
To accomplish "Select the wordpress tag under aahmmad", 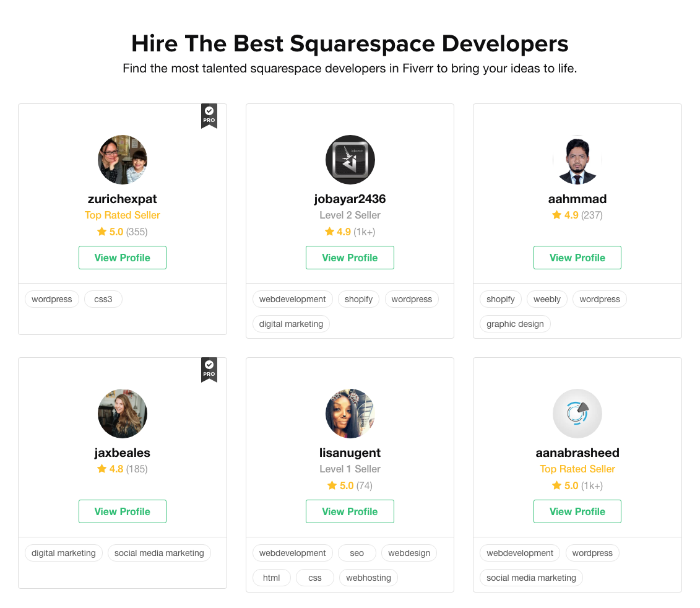I will click(600, 299).
